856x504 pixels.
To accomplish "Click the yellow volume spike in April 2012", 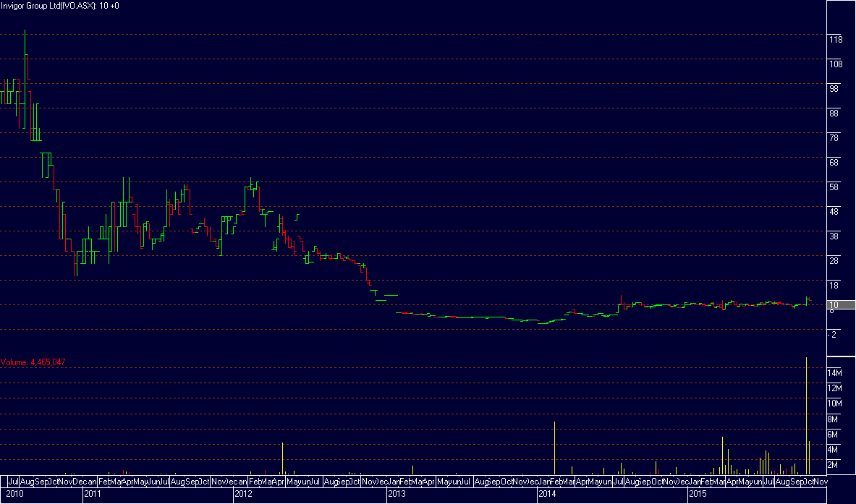I will [x=283, y=458].
